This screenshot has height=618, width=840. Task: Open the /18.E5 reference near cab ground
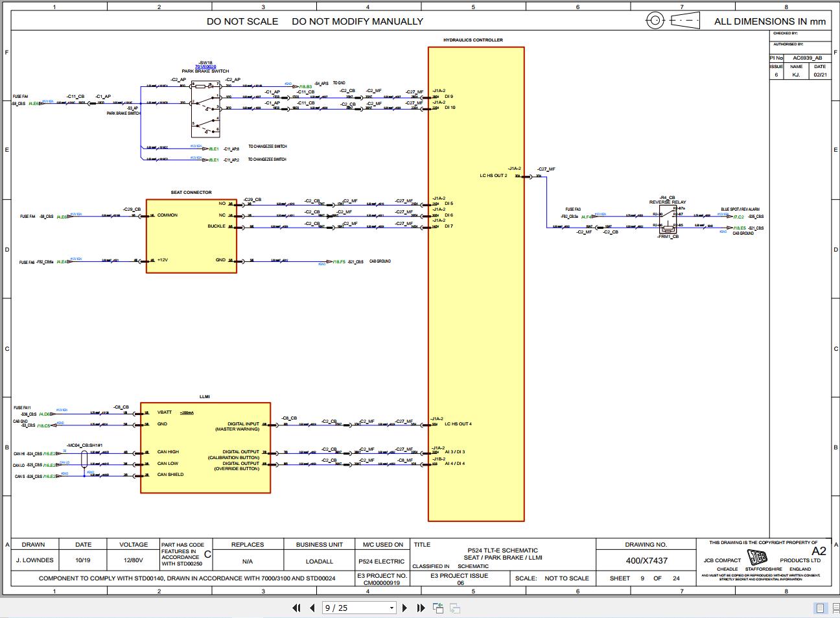coord(739,228)
